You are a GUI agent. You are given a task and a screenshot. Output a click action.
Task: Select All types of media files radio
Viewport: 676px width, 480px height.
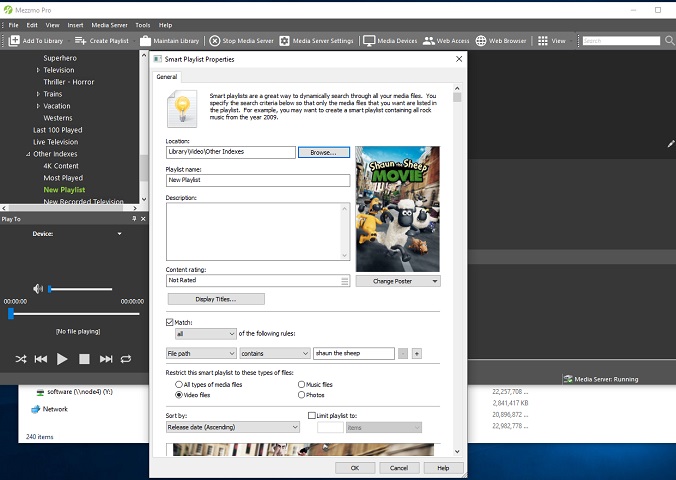click(178, 384)
